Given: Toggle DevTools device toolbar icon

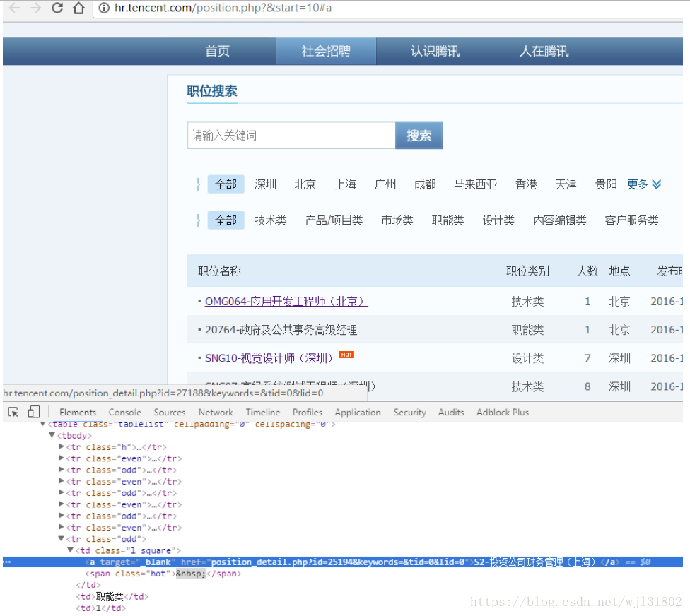Looking at the screenshot, I should click(33, 412).
